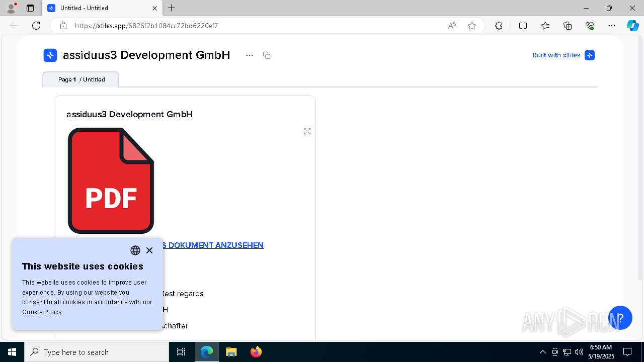The image size is (644, 362).
Task: Open the tab actions menu icon
Action: coord(30,8)
